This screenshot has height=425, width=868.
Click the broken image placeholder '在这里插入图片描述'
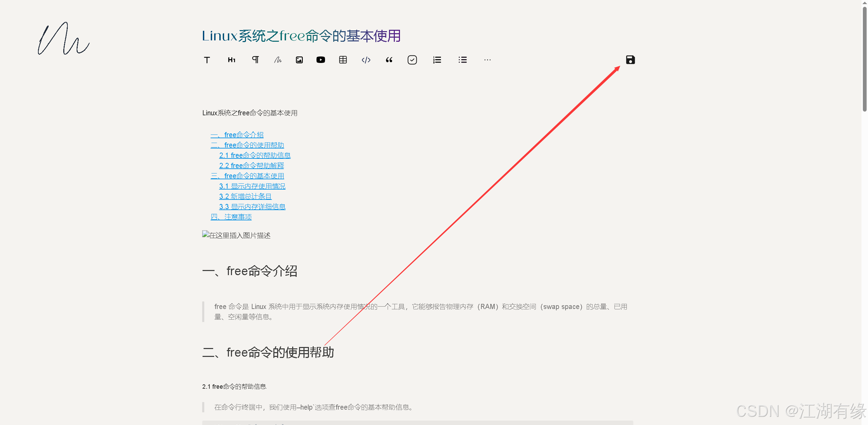pyautogui.click(x=236, y=235)
